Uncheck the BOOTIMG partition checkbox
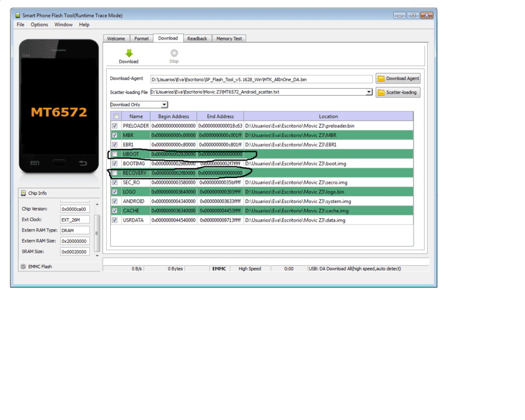 (x=115, y=163)
